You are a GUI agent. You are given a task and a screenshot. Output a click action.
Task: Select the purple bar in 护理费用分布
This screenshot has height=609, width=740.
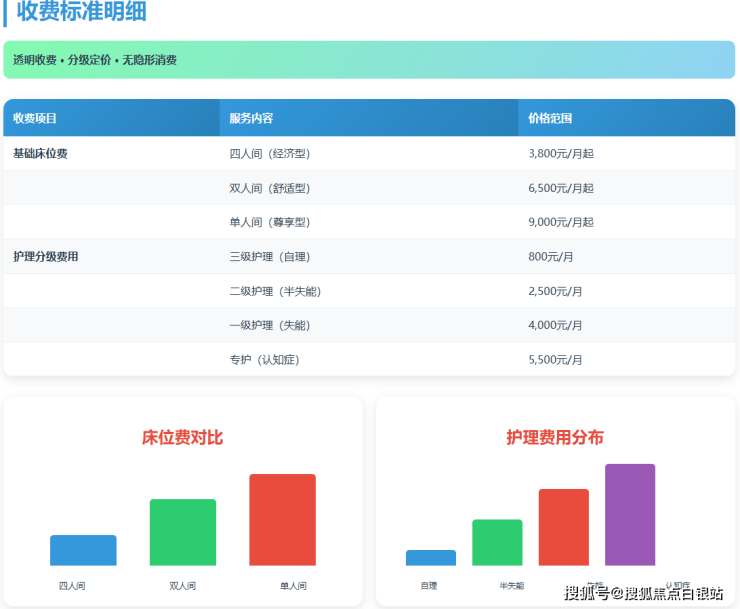(x=630, y=515)
